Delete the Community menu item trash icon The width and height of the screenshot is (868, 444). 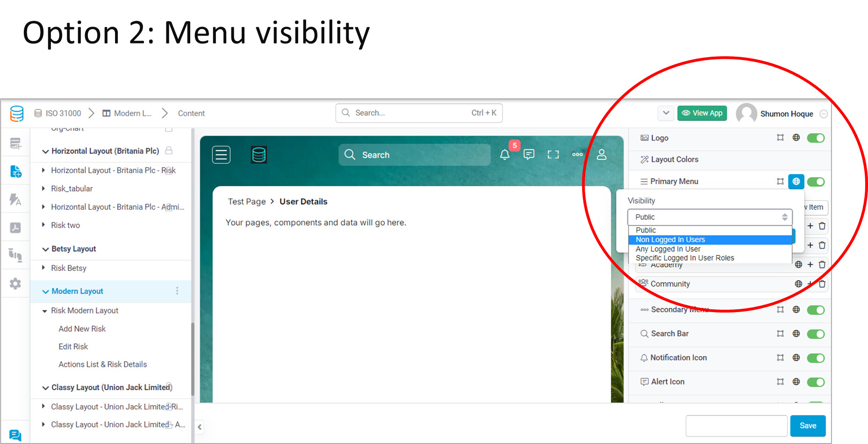pos(822,284)
